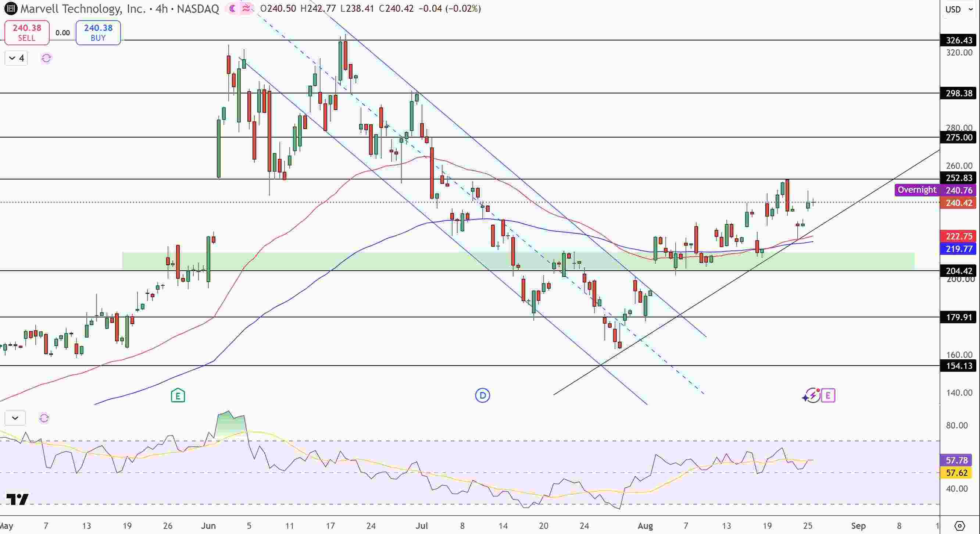Click the refresh icon in the RSI pane
Screen dimensions: 980x534
(44, 418)
